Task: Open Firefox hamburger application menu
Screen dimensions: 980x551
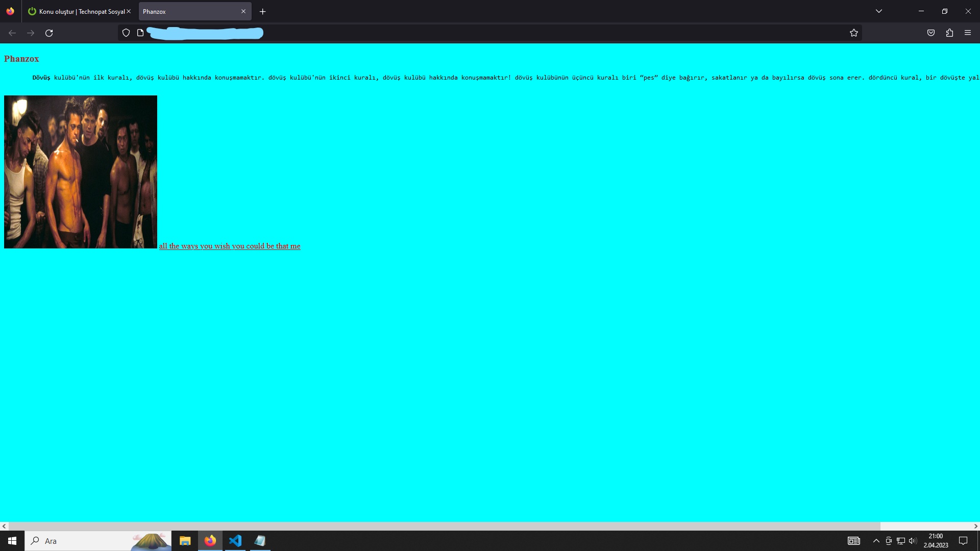Action: click(x=968, y=33)
